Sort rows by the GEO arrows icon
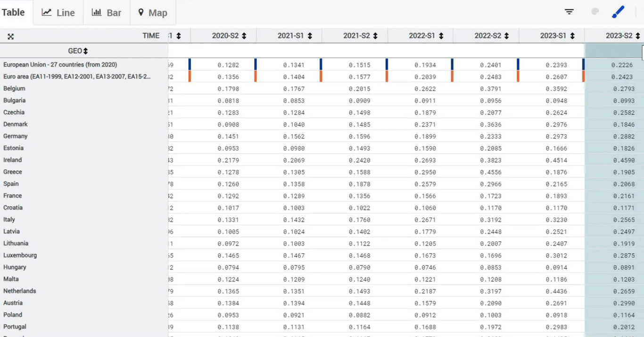644x337 pixels. (x=85, y=51)
